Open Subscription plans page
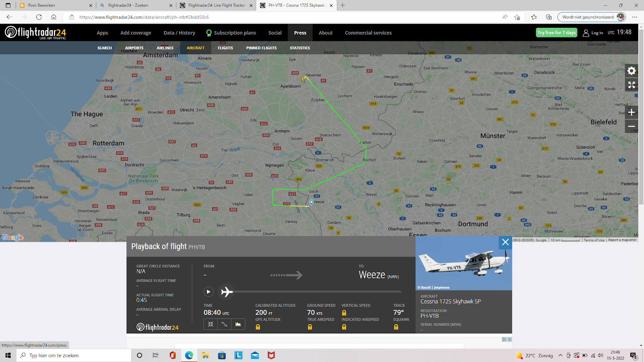 tap(231, 33)
